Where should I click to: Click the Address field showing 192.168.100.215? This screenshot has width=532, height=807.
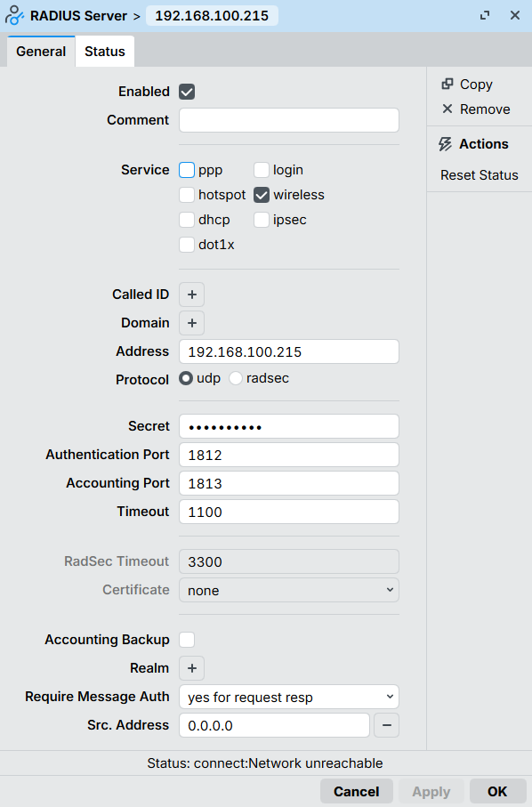[x=288, y=351]
